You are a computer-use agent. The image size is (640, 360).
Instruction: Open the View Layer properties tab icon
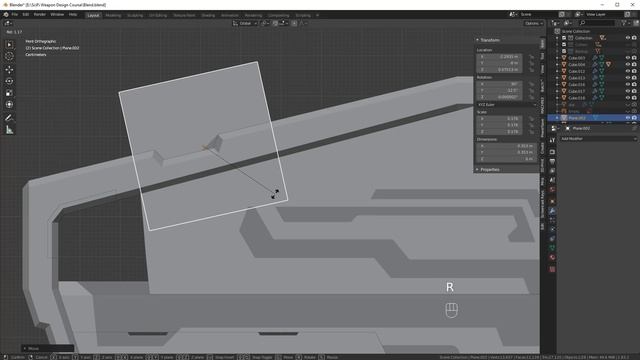(552, 171)
